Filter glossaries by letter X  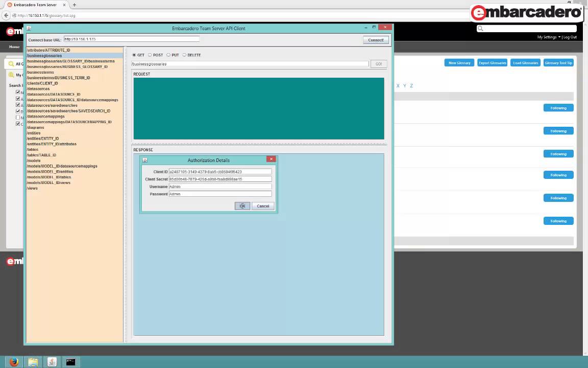coord(398,86)
